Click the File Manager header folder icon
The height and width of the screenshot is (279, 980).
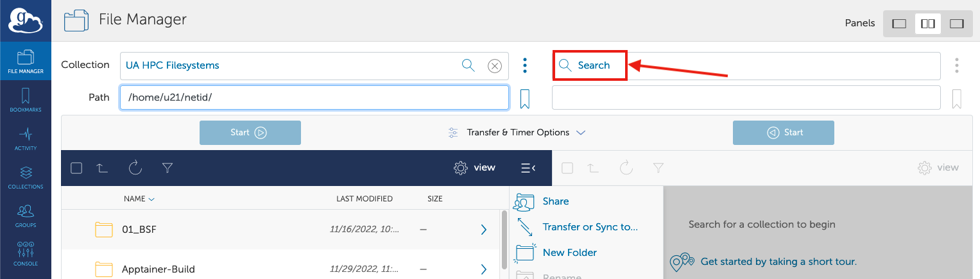76,20
